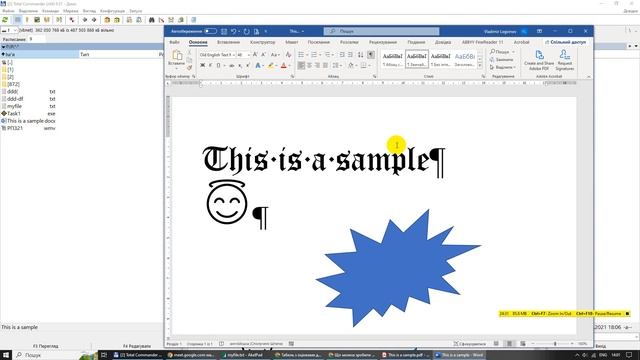Image resolution: width=640 pixels, height=360 pixels.
Task: Open the Undo history dropdown arrow
Action: 239,31
